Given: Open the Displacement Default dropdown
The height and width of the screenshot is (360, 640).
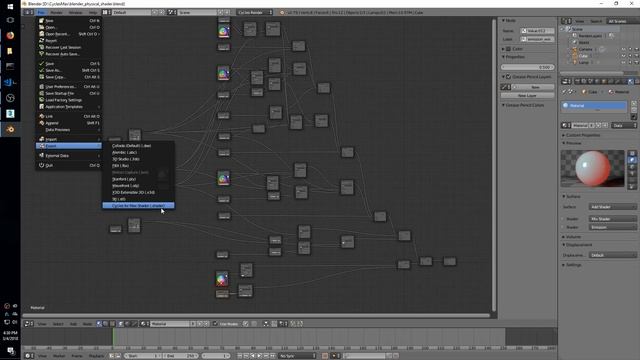Looking at the screenshot, I should pyautogui.click(x=612, y=255).
